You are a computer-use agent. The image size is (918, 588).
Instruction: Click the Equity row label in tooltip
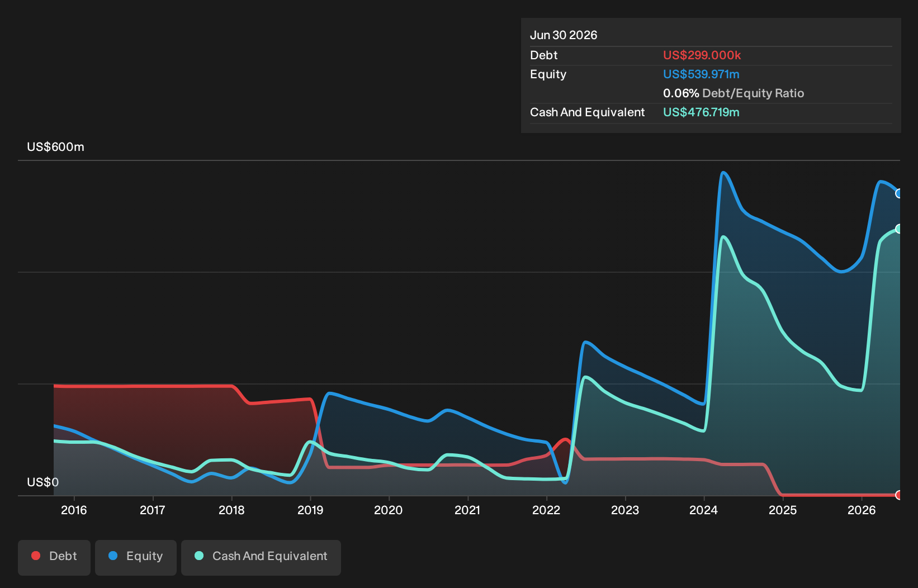[x=548, y=74]
